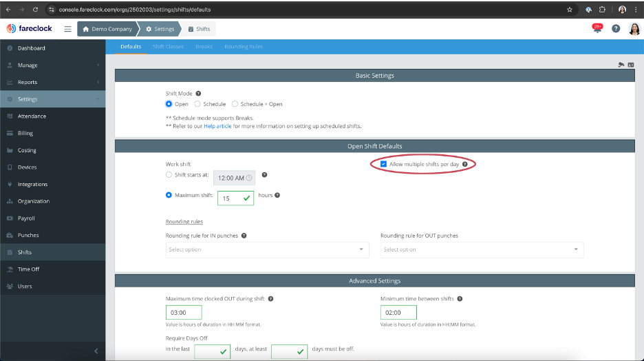Click help icon next to Maximum shift hours
Viewport: 644px width, 361px height.
(x=277, y=195)
